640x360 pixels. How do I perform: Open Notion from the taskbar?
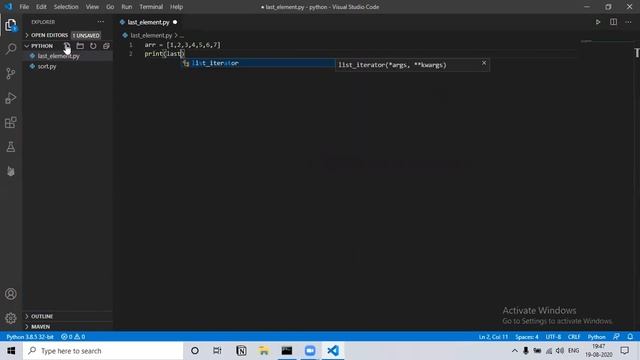241,351
